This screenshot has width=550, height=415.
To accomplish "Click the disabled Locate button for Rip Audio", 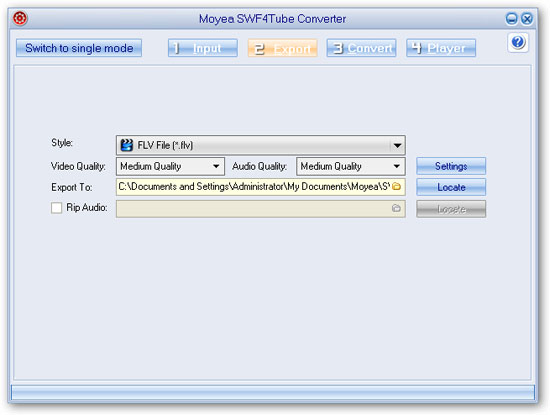I will 451,209.
